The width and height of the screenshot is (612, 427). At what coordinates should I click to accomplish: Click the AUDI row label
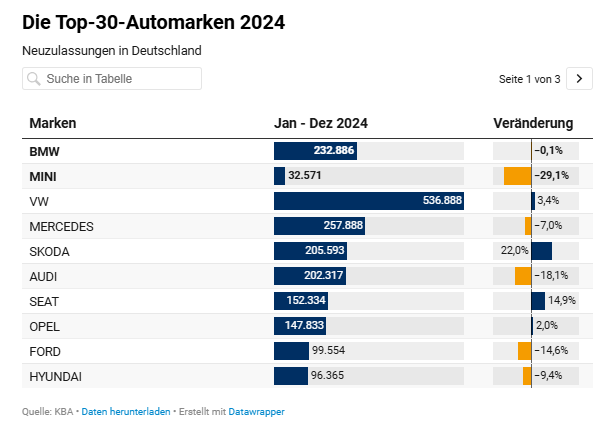(x=43, y=277)
